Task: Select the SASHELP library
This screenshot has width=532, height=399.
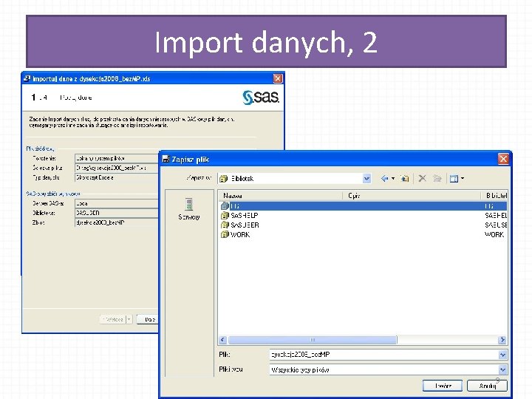Action: (363, 216)
